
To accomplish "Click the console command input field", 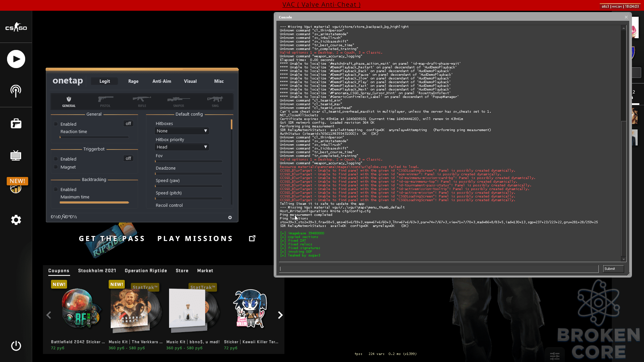I will point(439,269).
